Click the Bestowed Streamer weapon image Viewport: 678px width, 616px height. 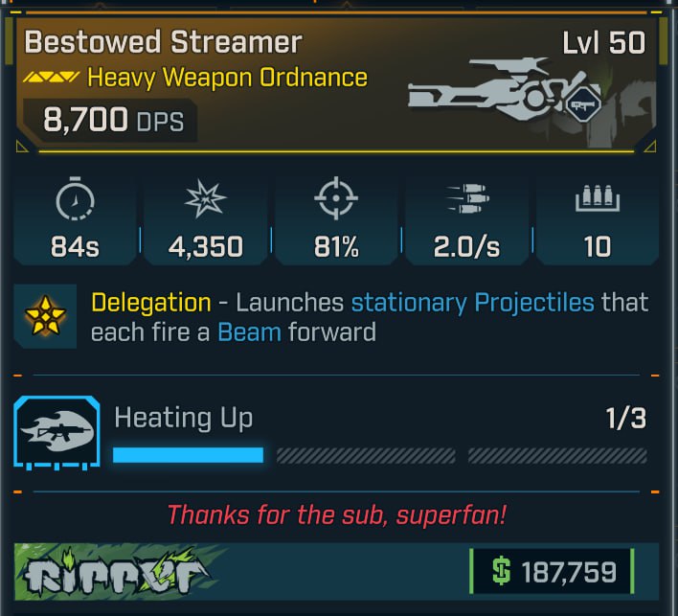pos(504,90)
